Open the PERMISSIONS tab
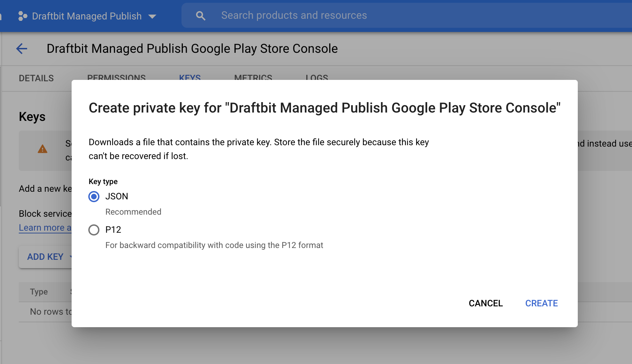Image resolution: width=632 pixels, height=364 pixels. (x=116, y=77)
